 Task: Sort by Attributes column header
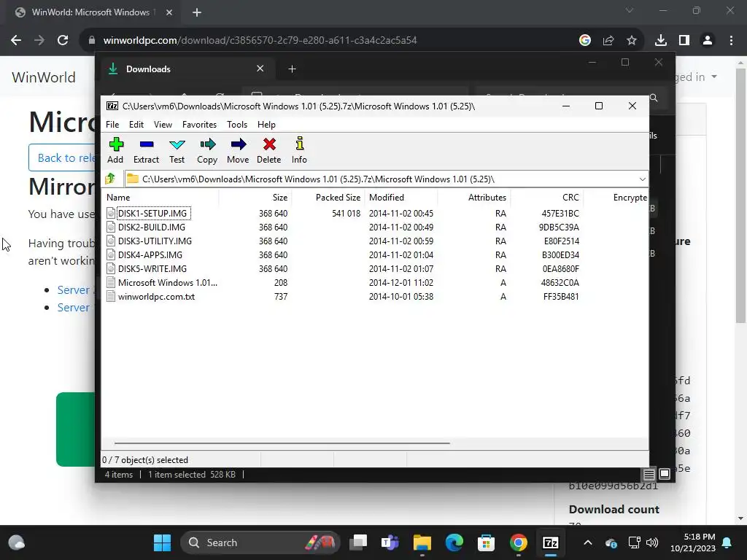pos(474,197)
